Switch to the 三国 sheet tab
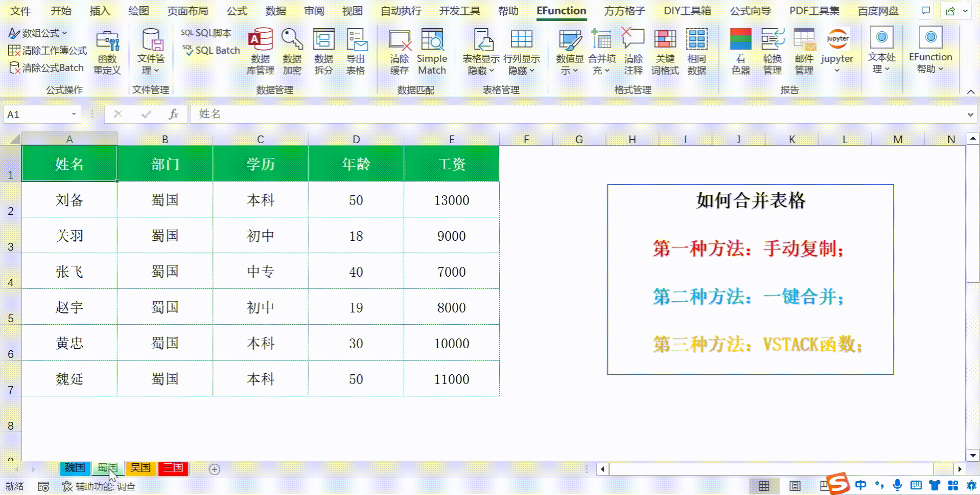The width and height of the screenshot is (980, 495). pos(173,468)
